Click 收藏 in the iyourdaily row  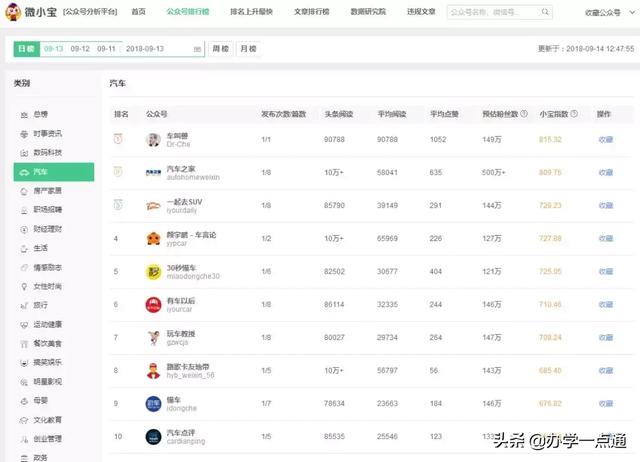[606, 206]
